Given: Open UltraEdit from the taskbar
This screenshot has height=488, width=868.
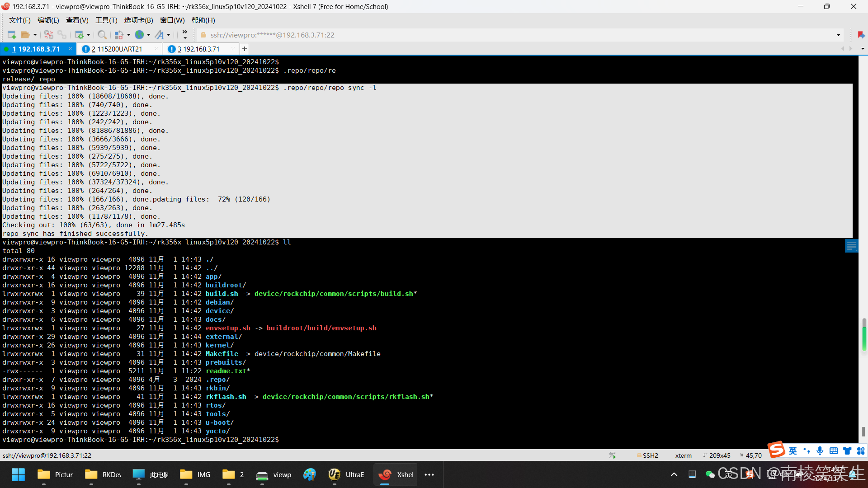Looking at the screenshot, I should [346, 474].
